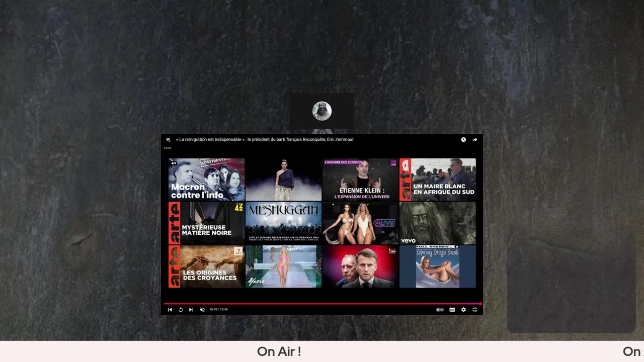
Task: Toggle the autoplay switch
Action: pyautogui.click(x=440, y=310)
